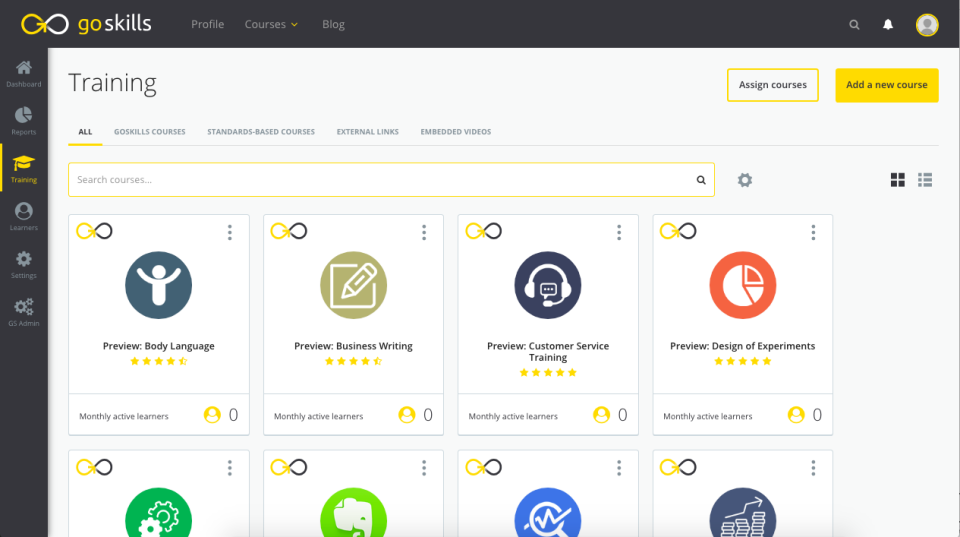Click GoSkills badge on Body Language card
This screenshot has width=960, height=537.
tap(94, 231)
